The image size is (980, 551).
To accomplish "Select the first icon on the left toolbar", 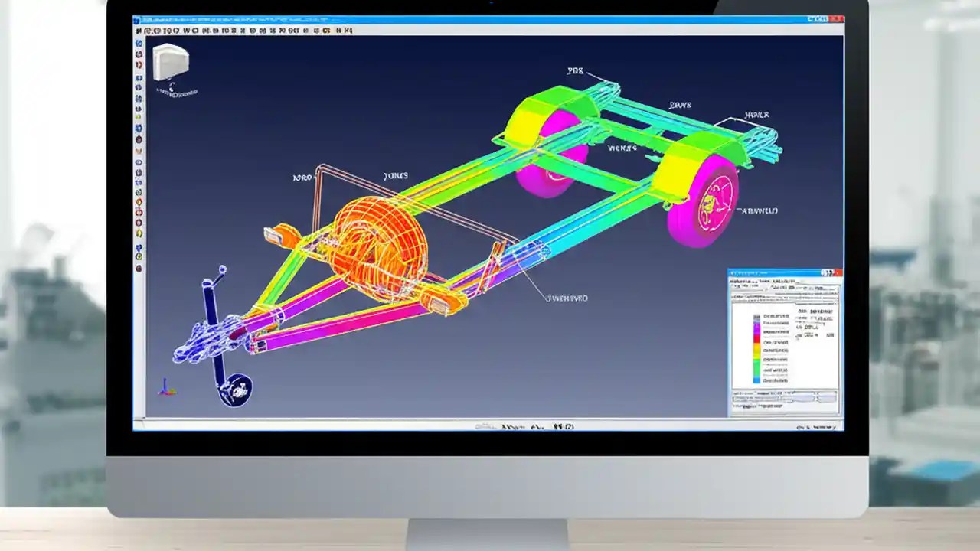I will click(x=139, y=44).
